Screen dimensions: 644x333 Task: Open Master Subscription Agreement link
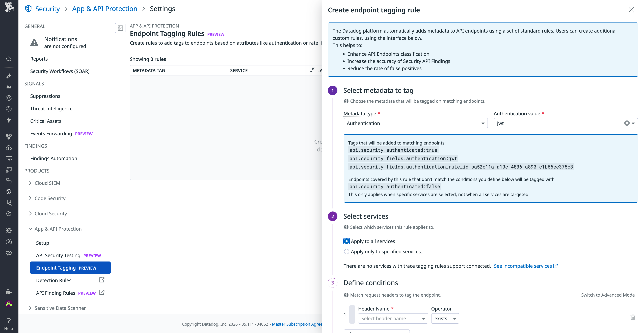[297, 324]
